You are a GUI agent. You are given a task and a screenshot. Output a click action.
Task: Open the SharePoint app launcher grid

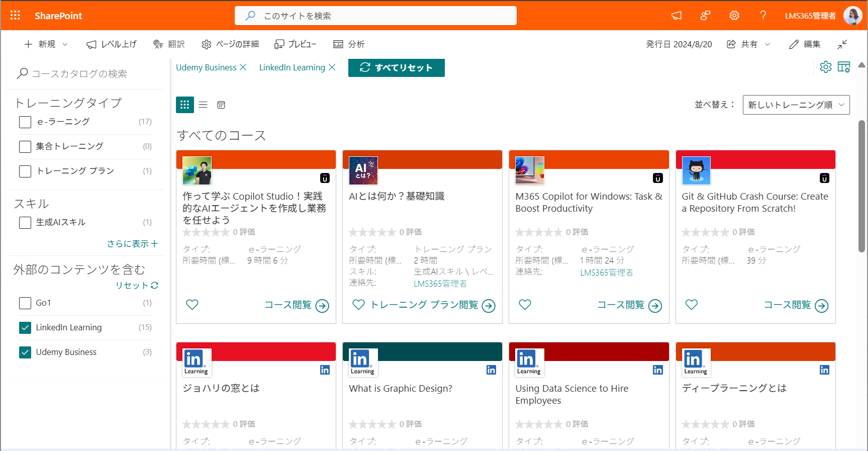[16, 16]
